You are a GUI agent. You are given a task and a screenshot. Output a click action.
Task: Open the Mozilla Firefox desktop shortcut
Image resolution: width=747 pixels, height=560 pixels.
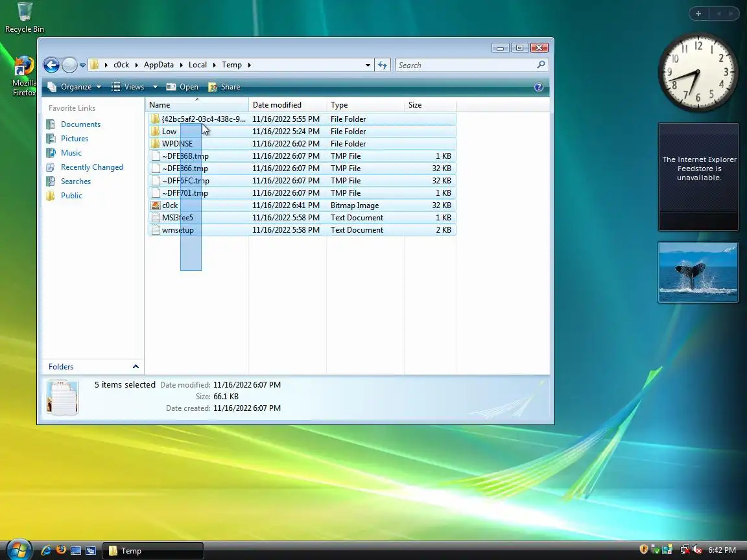24,76
